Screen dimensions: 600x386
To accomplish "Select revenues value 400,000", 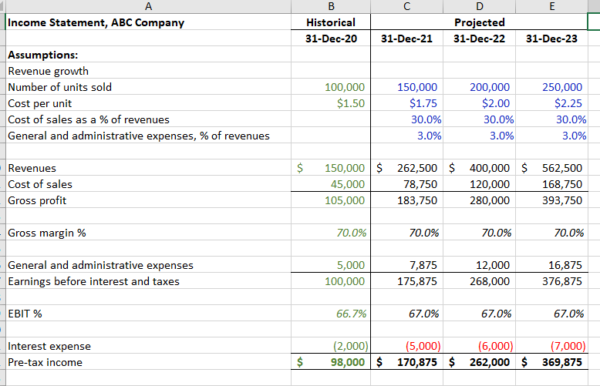I will tap(479, 168).
